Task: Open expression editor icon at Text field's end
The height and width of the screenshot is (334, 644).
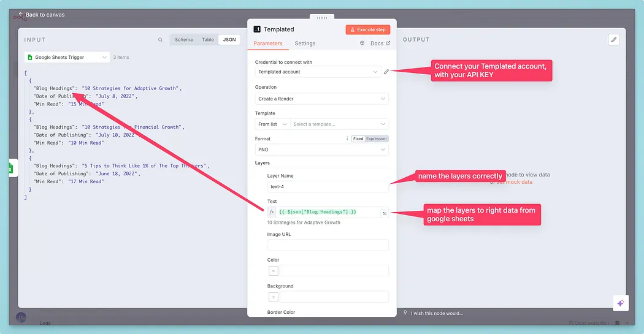Action: click(385, 213)
